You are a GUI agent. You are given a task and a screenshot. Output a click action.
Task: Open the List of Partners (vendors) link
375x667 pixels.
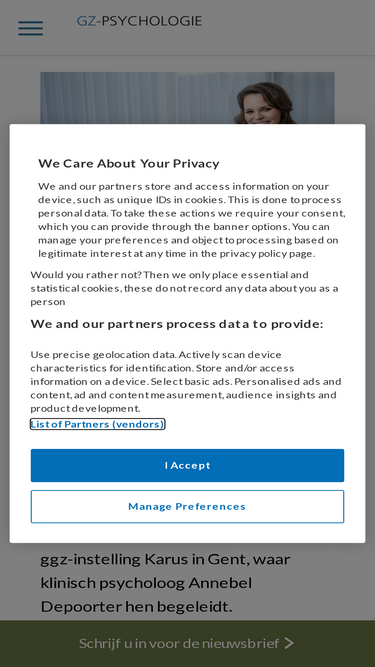(x=97, y=424)
